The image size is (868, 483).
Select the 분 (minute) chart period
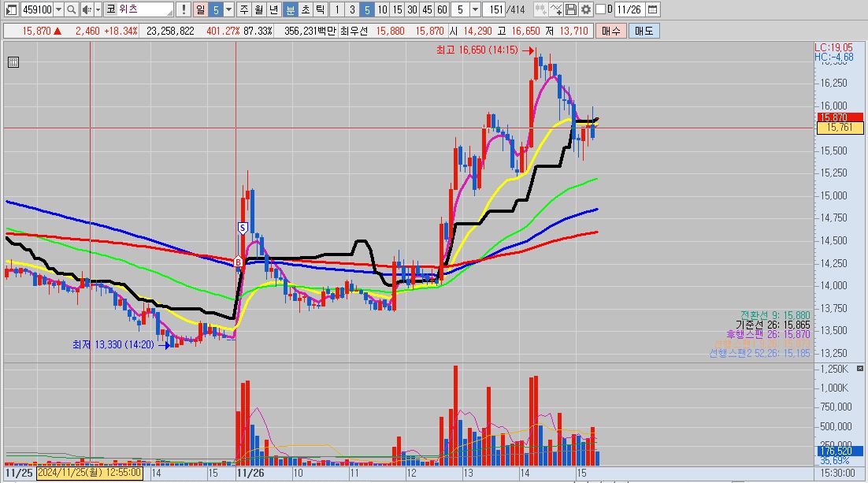pyautogui.click(x=290, y=9)
